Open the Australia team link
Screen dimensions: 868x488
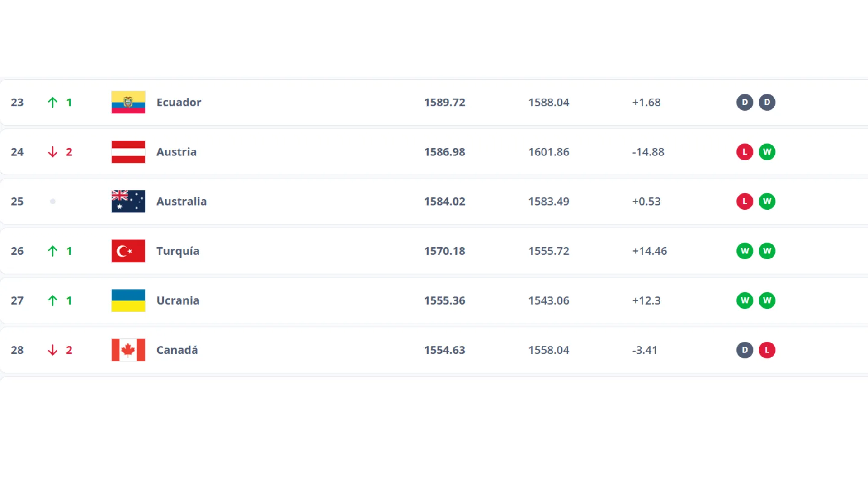(181, 202)
